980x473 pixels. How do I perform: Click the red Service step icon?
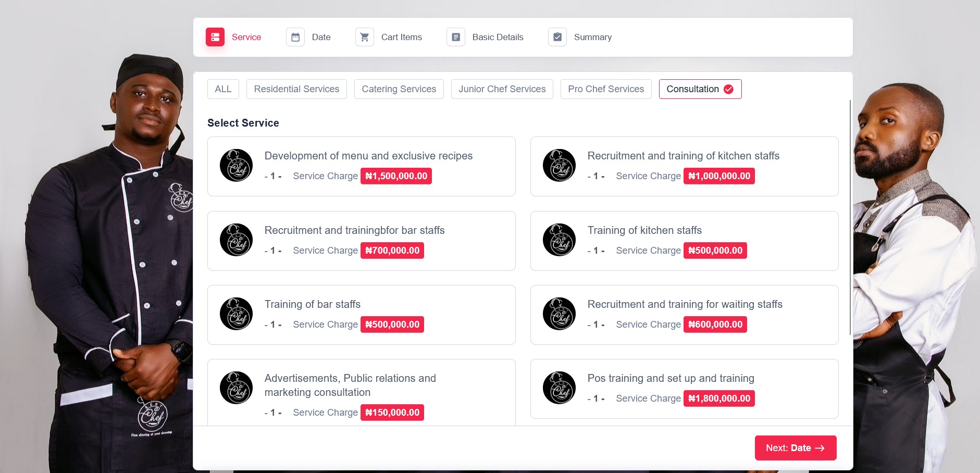[215, 37]
